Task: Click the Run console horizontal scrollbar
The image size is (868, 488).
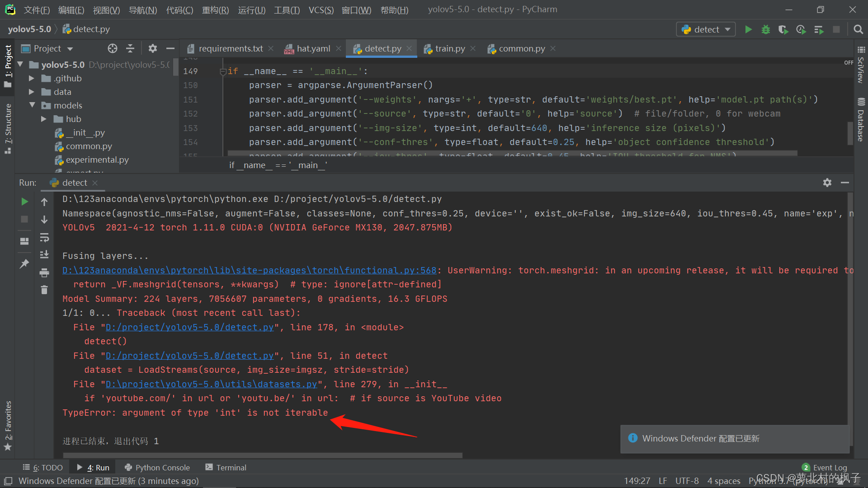Action: [x=262, y=455]
